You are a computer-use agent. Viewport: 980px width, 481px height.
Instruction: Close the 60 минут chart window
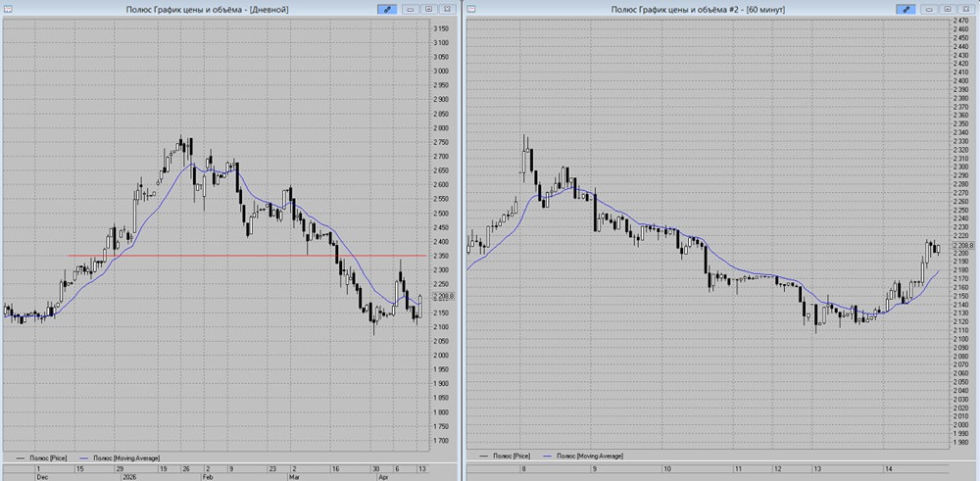[967, 10]
